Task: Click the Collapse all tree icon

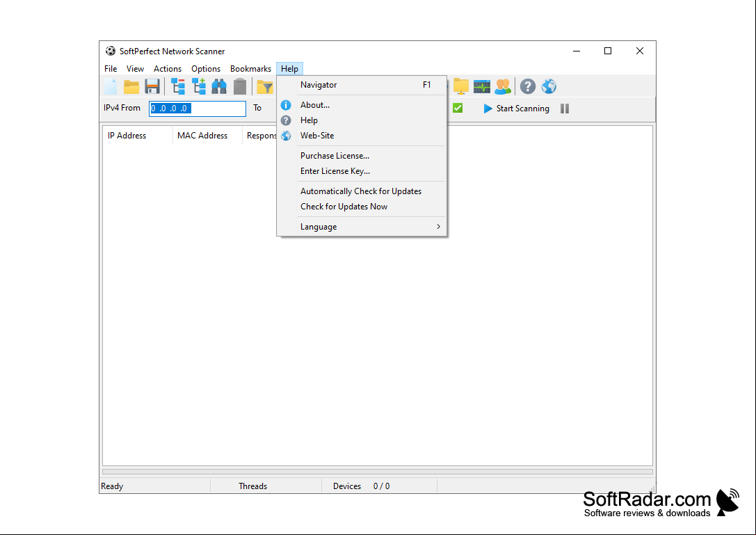Action: [178, 86]
